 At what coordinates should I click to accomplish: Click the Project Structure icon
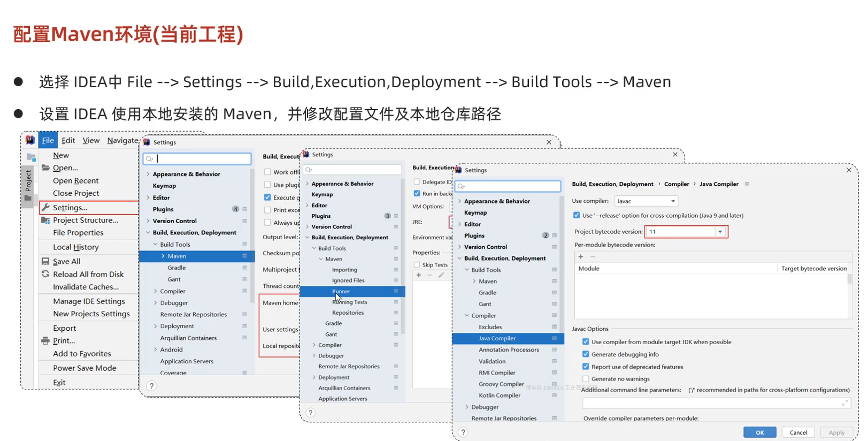click(x=46, y=220)
